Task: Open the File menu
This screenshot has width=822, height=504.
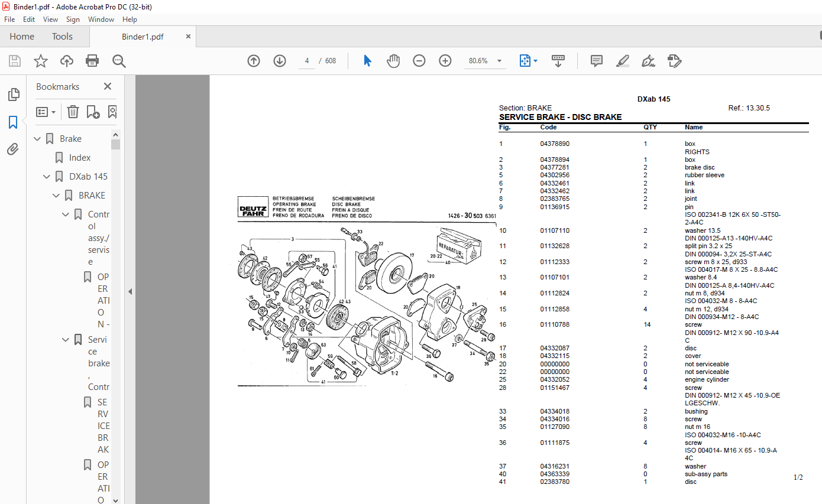Action: [x=9, y=19]
